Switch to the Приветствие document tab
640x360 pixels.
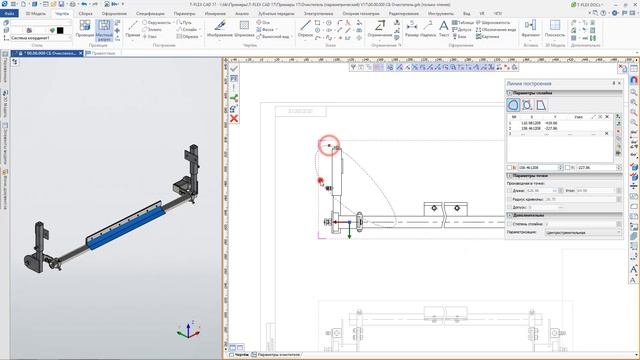pos(101,53)
